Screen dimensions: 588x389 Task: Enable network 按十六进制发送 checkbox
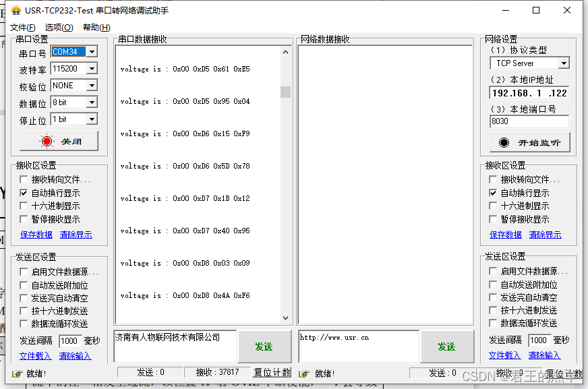(x=493, y=310)
